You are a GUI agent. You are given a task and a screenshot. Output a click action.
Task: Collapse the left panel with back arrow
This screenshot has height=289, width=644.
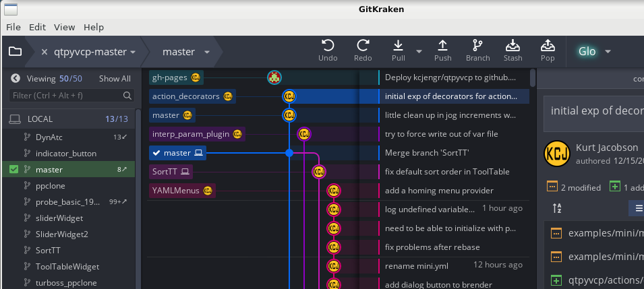tap(16, 78)
